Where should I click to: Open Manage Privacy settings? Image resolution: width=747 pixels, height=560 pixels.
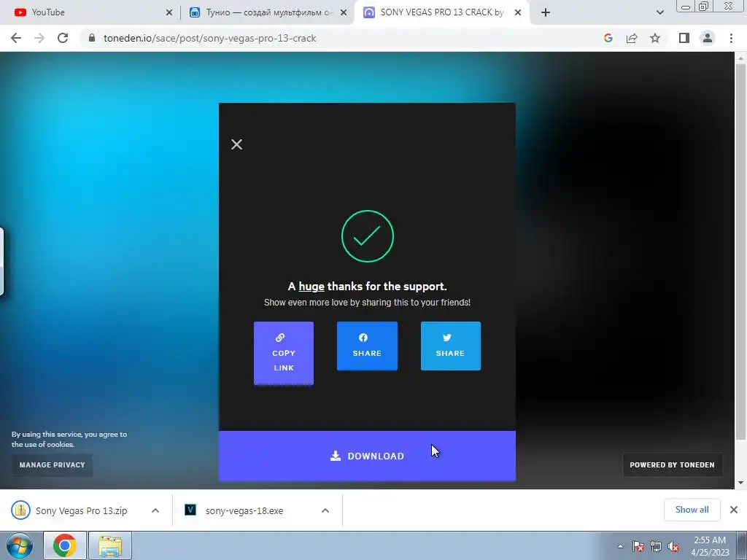pos(53,464)
